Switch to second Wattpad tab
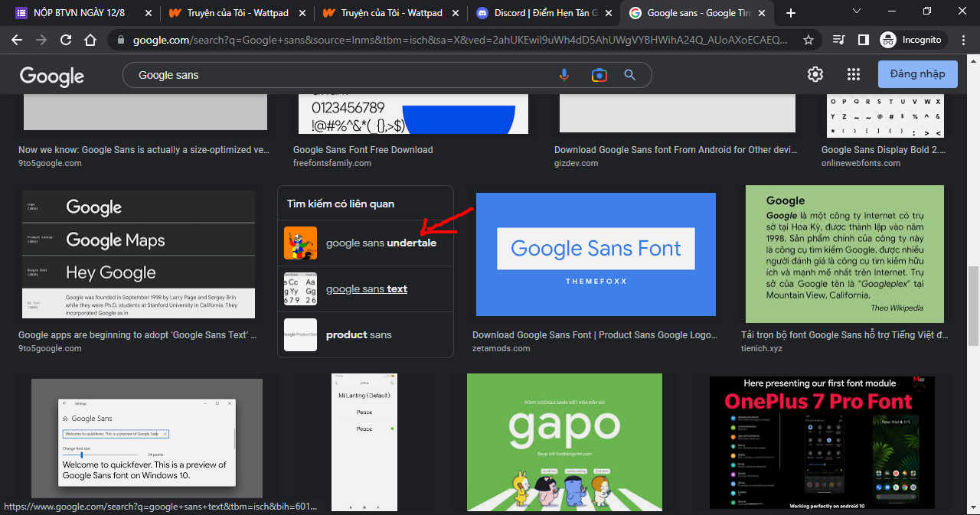The height and width of the screenshot is (515, 980). click(389, 13)
